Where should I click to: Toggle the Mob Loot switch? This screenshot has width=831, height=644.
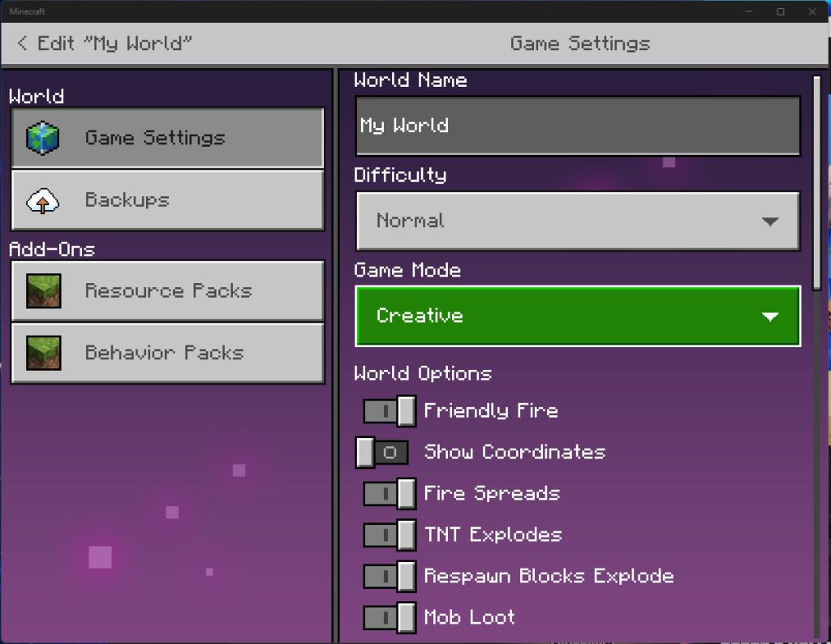pos(390,617)
